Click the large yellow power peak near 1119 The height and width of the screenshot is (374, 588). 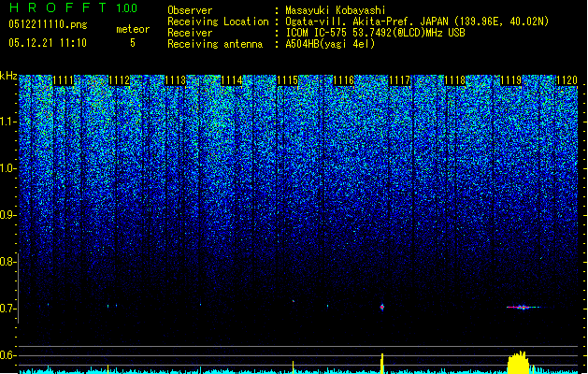pyautogui.click(x=519, y=363)
